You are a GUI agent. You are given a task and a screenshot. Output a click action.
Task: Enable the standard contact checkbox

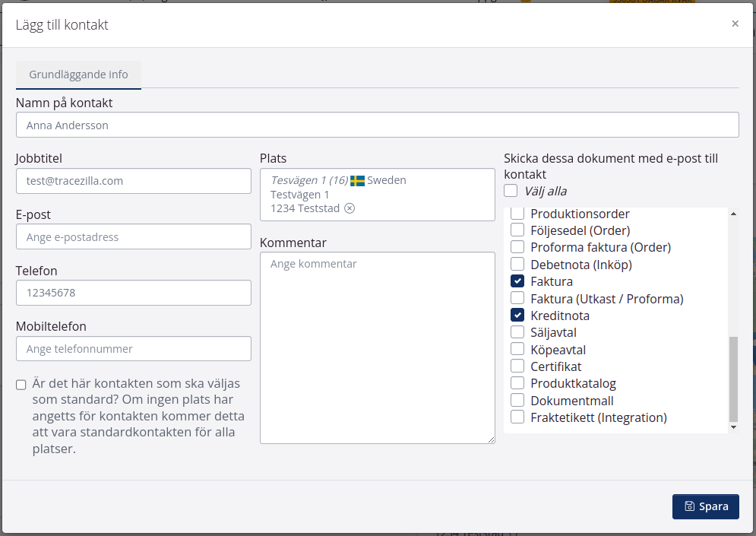point(21,385)
